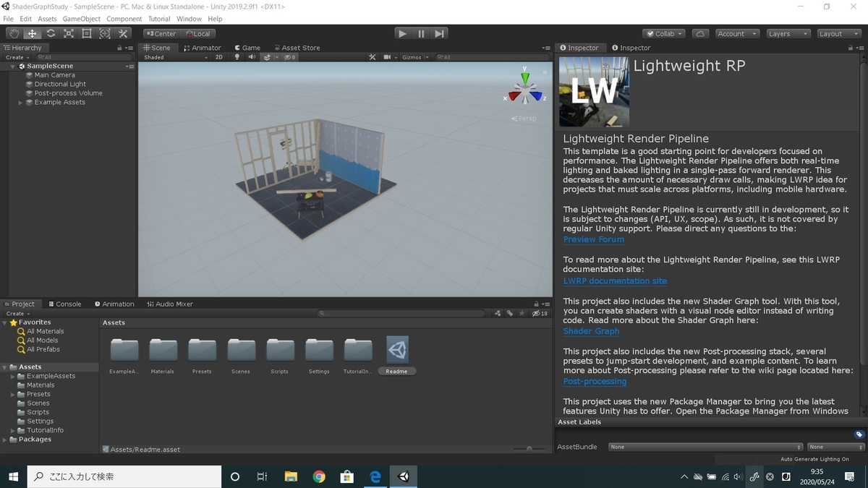The height and width of the screenshot is (488, 868).
Task: Click Search by Label icon in Project
Action: [x=510, y=314]
